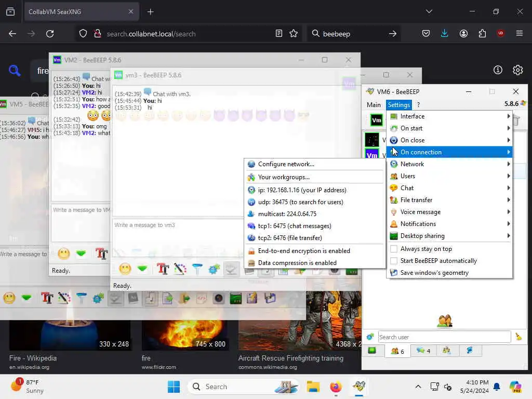
Task: Click folder with green arrow in VM5 toolbar
Action: [x=184, y=298]
